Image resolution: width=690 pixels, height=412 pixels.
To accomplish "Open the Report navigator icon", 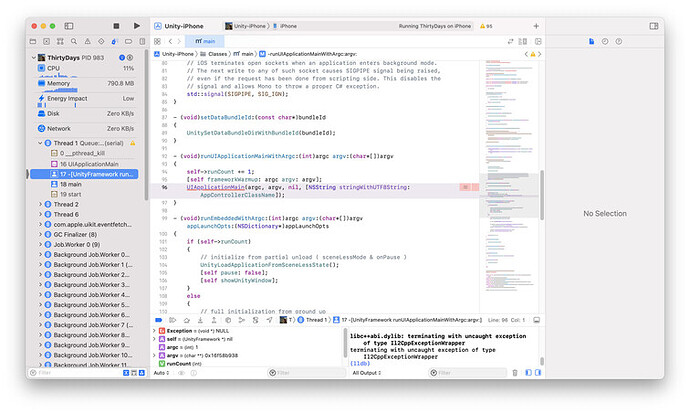I will (x=142, y=41).
